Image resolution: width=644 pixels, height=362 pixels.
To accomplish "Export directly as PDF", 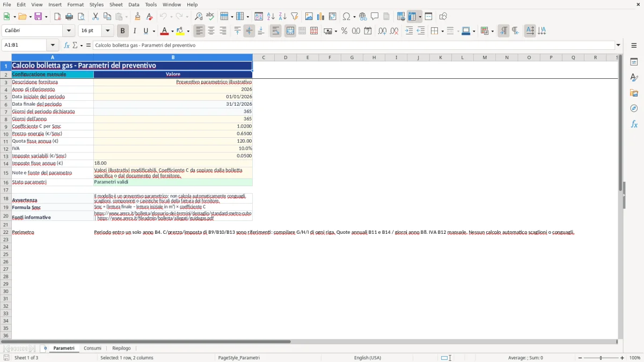I will click(x=57, y=17).
